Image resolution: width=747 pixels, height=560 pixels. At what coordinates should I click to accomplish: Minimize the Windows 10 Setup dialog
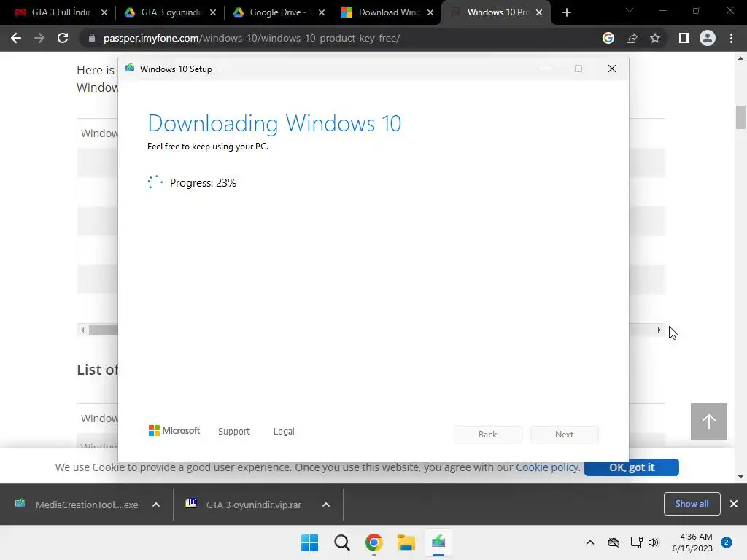[x=546, y=69]
